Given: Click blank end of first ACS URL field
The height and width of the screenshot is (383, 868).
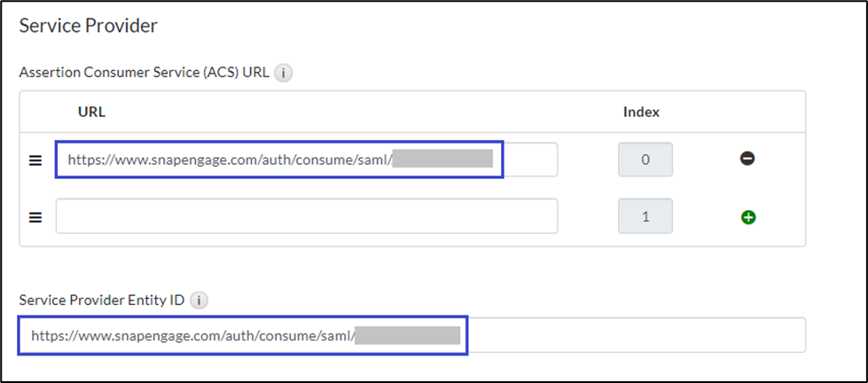Looking at the screenshot, I should coord(530,160).
